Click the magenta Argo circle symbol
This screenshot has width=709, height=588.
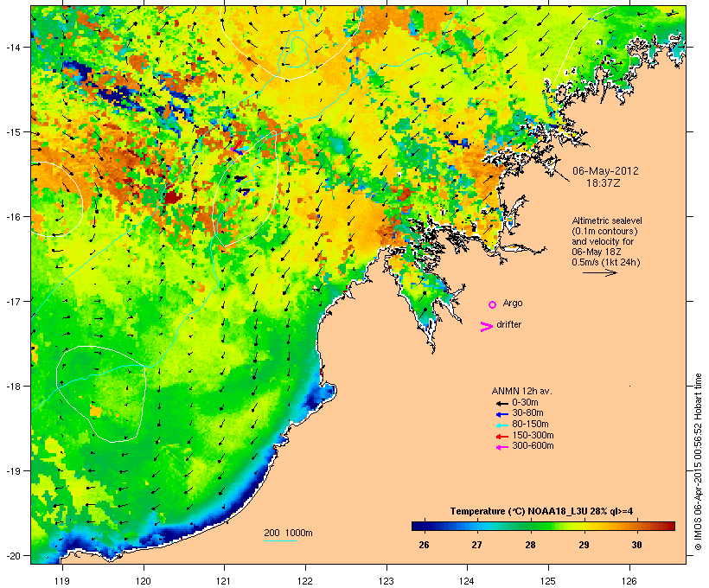(493, 304)
